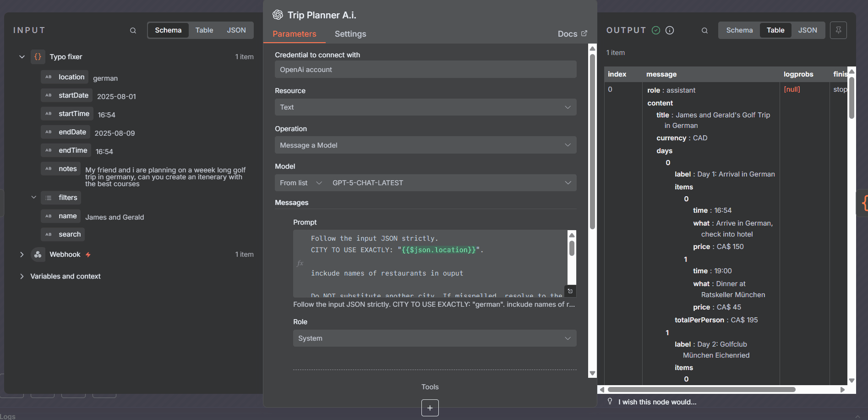Switch to the Settings tab

pyautogui.click(x=350, y=34)
